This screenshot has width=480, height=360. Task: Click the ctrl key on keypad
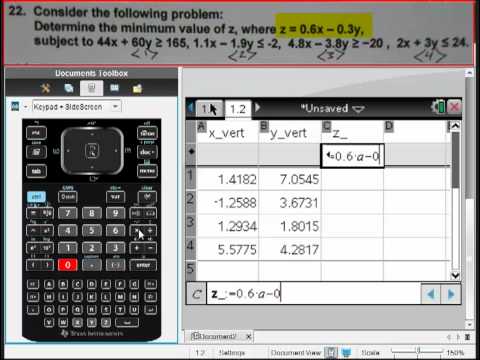pyautogui.click(x=36, y=197)
